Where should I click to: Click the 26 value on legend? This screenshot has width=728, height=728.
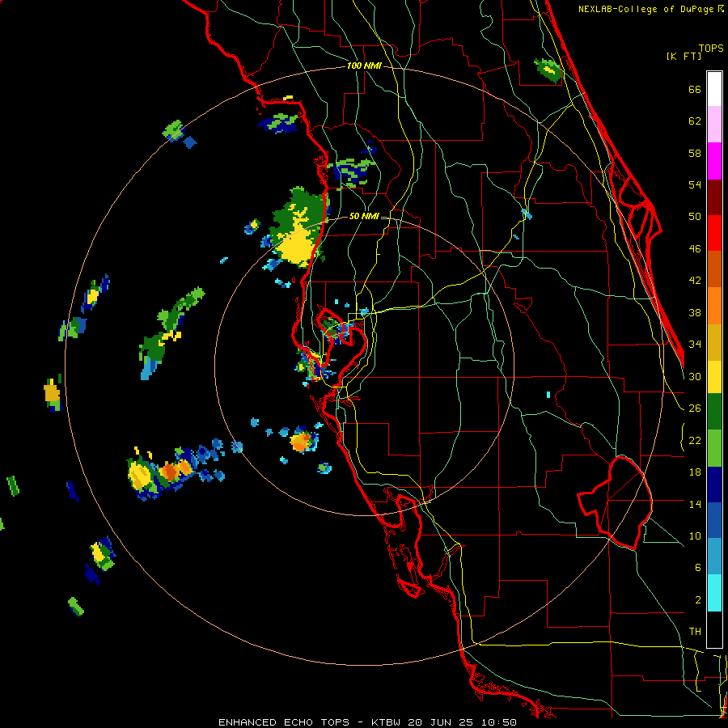[x=695, y=408]
